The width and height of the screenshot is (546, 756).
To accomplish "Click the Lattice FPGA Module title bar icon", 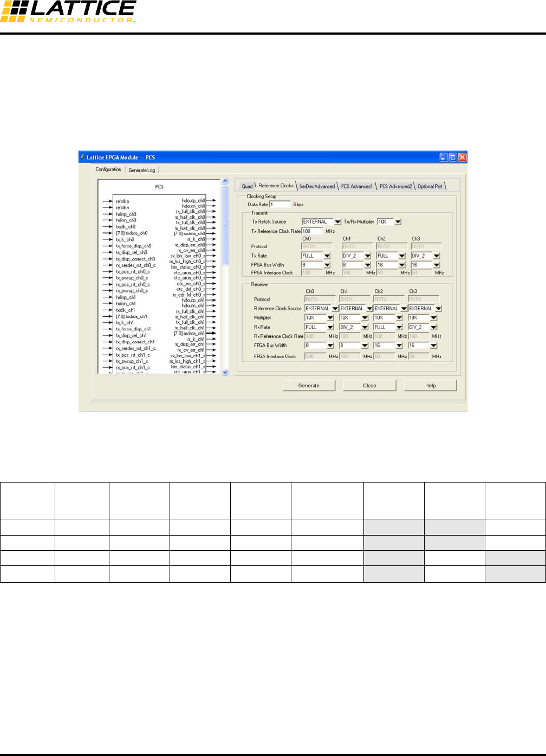I will point(83,158).
